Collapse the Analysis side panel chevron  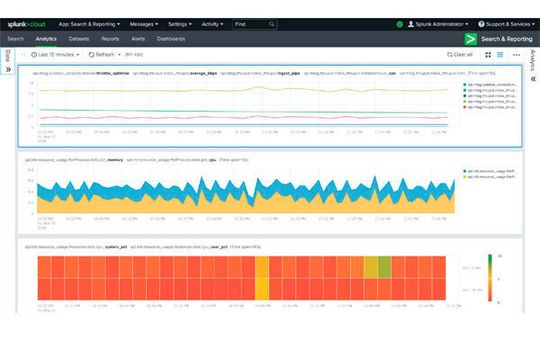(x=533, y=79)
